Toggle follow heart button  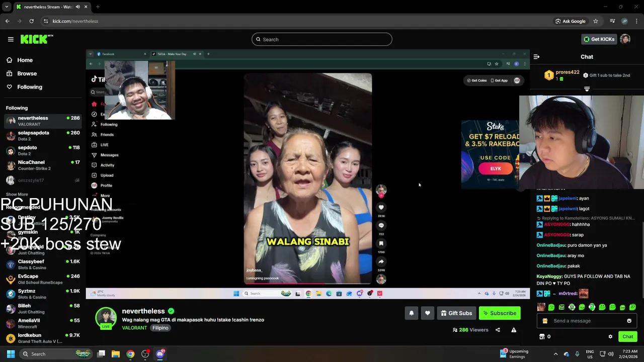click(x=427, y=313)
